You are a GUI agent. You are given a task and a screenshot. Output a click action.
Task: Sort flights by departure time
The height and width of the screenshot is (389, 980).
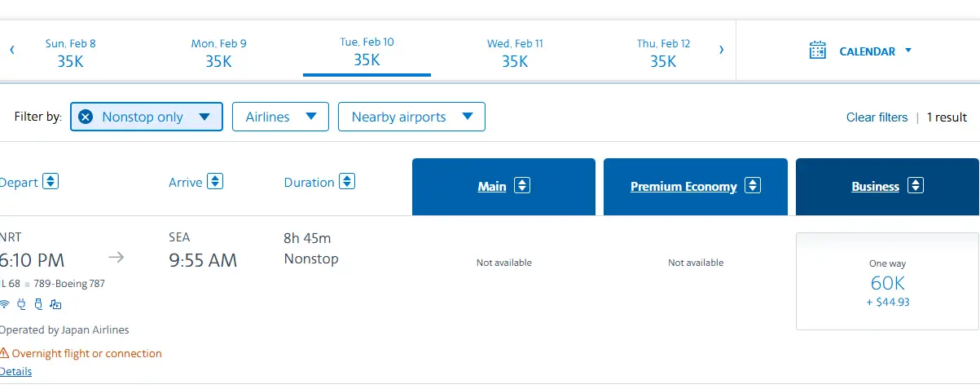tap(51, 182)
